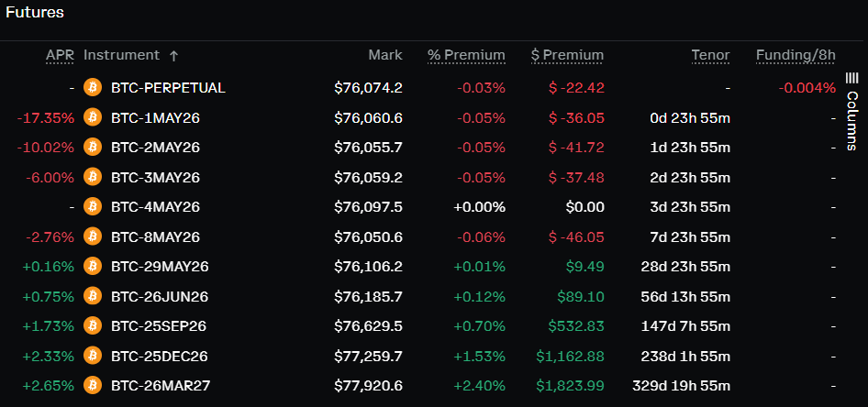Viewport: 868px width, 407px height.
Task: Sort by Funding/8h column header
Action: coord(796,55)
